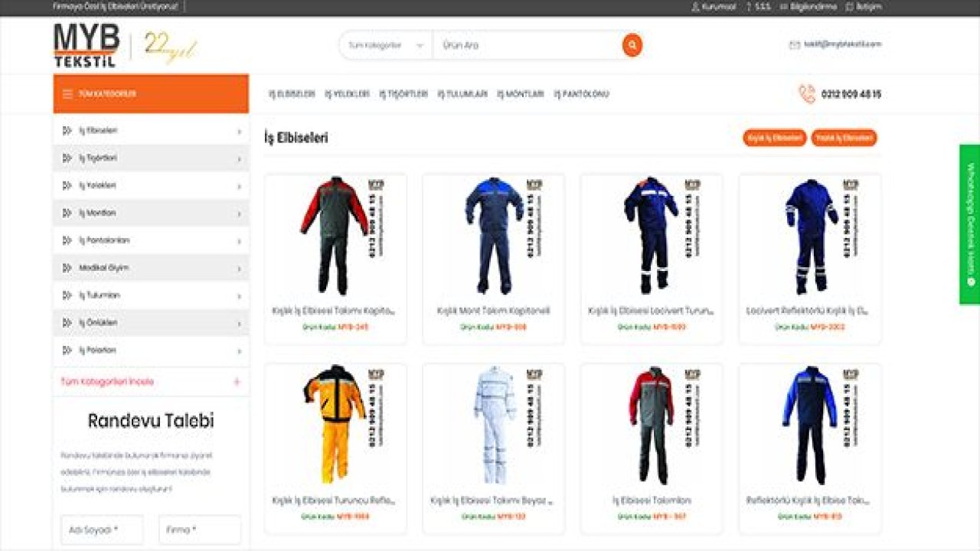Screen dimensions: 980x551
Task: Click the Kurumsal user icon
Action: point(695,7)
